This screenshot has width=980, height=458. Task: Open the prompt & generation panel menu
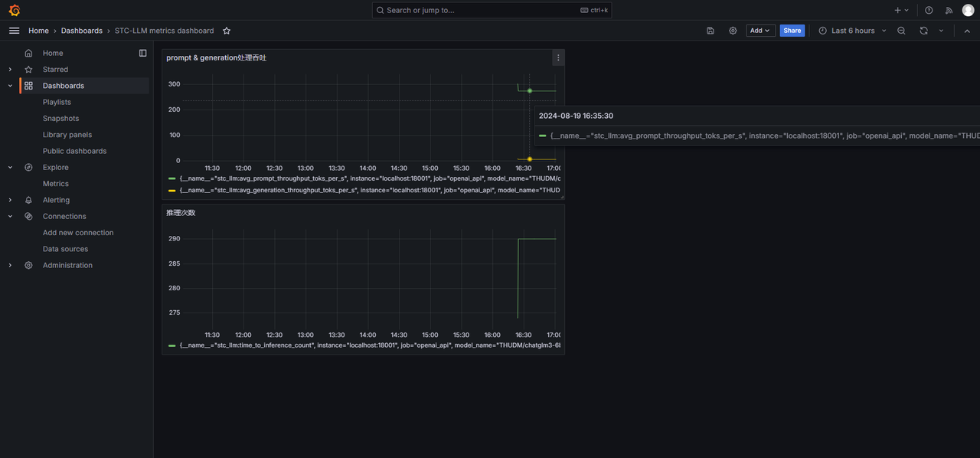click(x=558, y=57)
